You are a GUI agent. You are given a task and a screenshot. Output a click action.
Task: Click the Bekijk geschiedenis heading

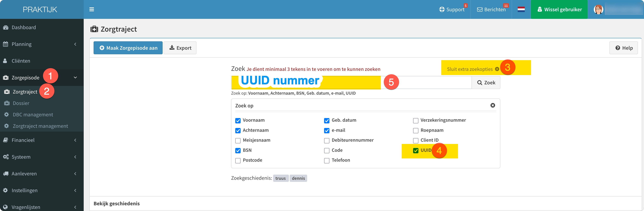coord(117,204)
